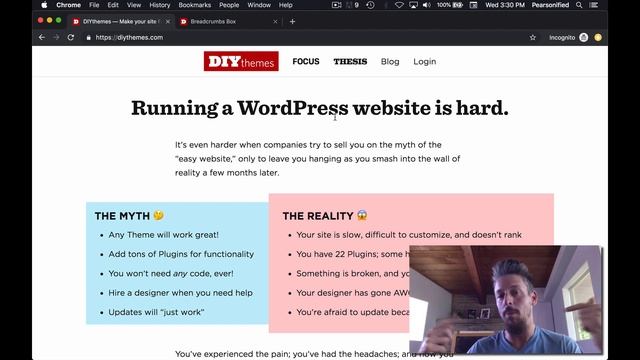
Task: Click "Hire a designer when you need help"
Action: 180,293
